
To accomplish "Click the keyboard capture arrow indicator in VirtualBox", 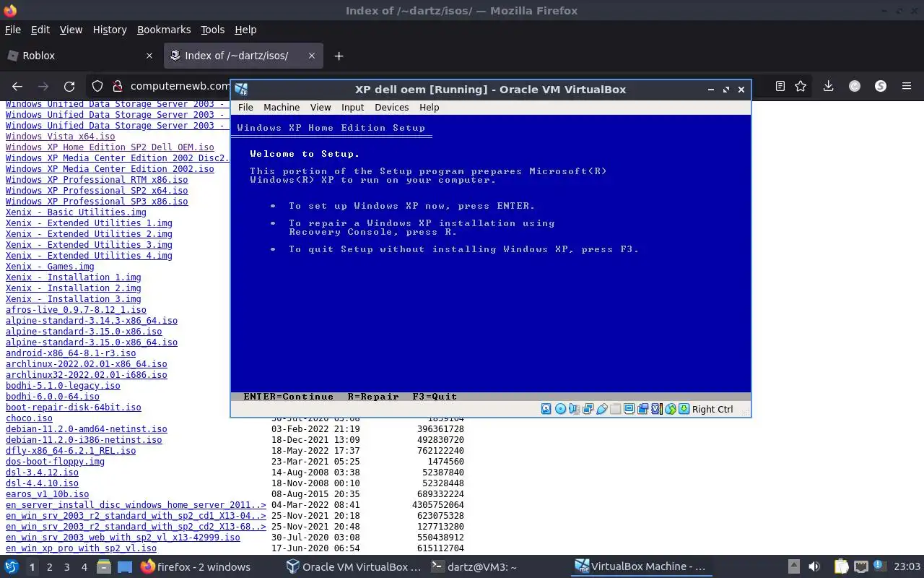I will point(684,409).
